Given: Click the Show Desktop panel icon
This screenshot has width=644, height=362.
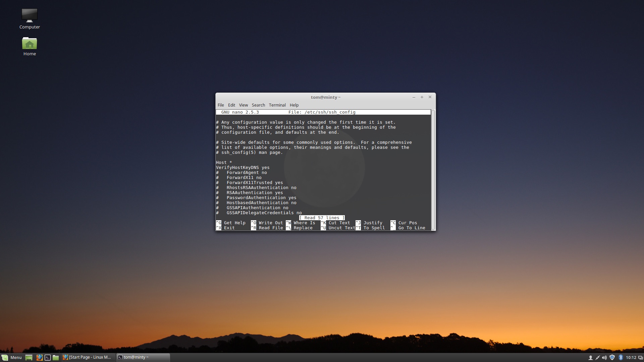Looking at the screenshot, I should (x=29, y=358).
